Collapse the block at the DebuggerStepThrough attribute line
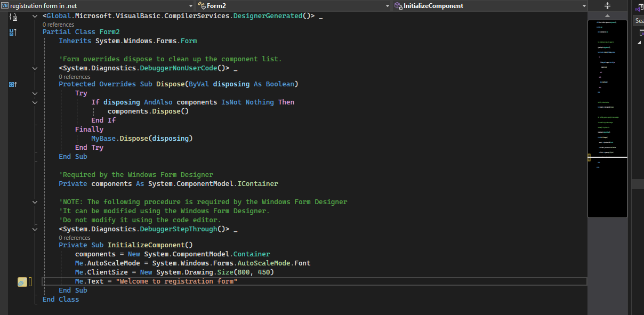Screen dimensions: 644x315 coord(35,229)
